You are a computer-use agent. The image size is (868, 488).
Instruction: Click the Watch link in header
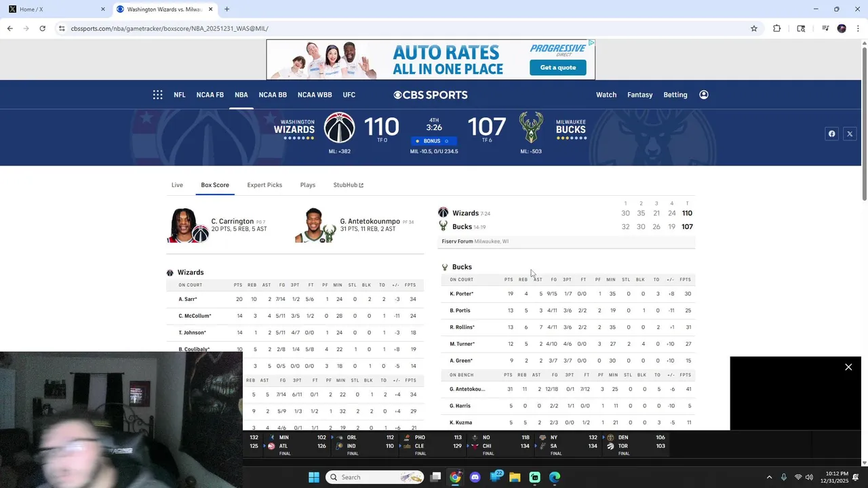[x=606, y=95]
